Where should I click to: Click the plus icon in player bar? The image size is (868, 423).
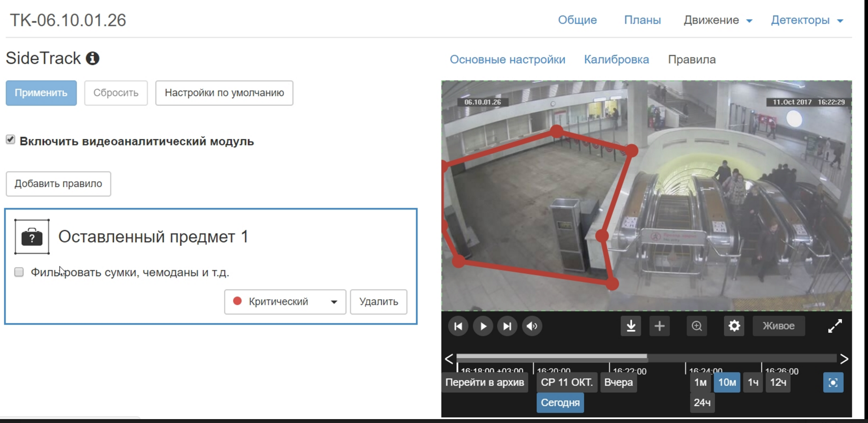click(660, 326)
